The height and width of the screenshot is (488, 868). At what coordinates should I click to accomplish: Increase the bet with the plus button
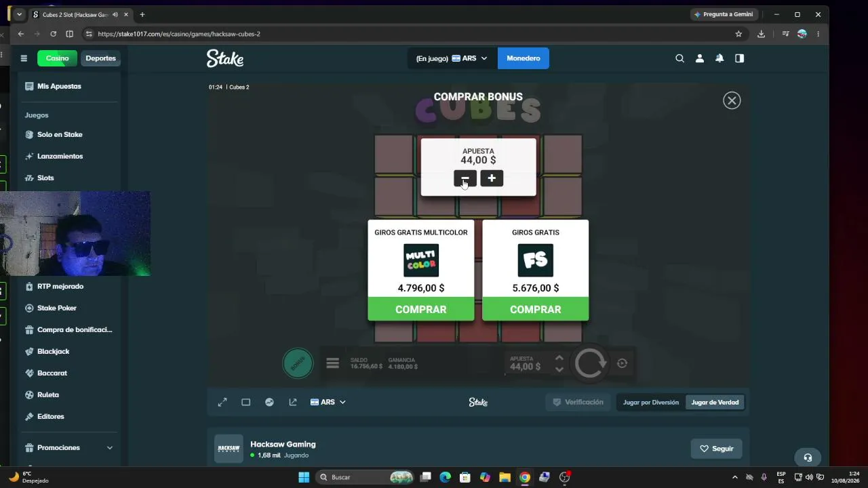(492, 178)
